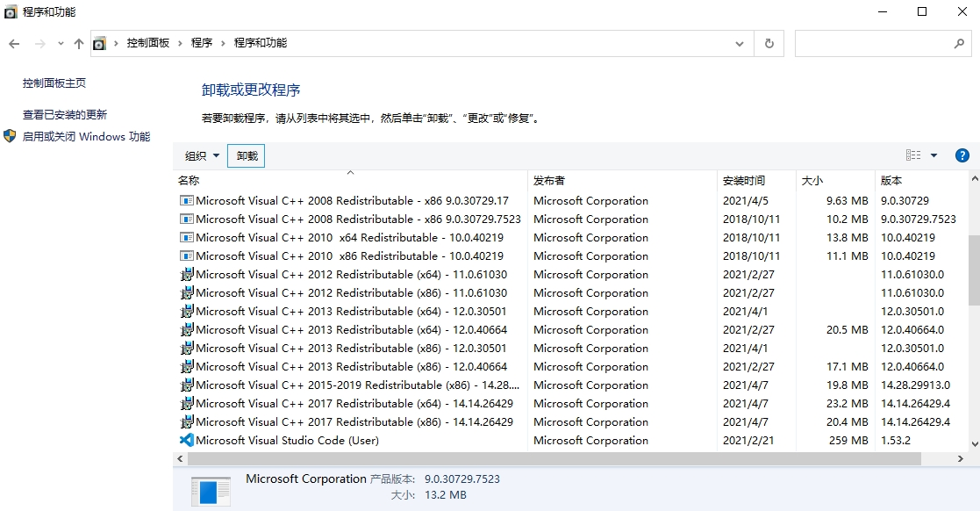The image size is (980, 511).
Task: Click horizontal scrollbar left arrow
Action: pos(180,458)
